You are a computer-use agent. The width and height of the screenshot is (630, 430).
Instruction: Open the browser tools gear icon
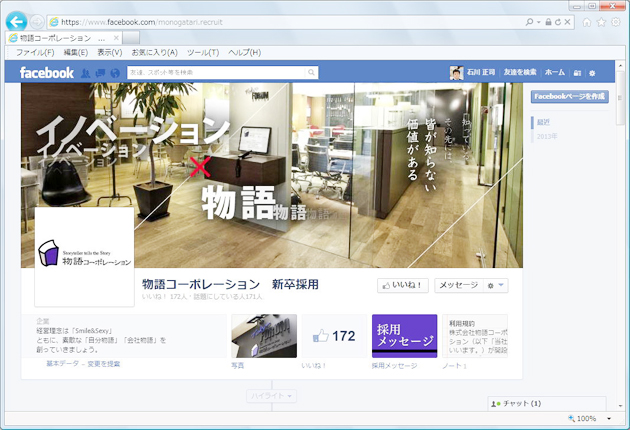[x=616, y=22]
